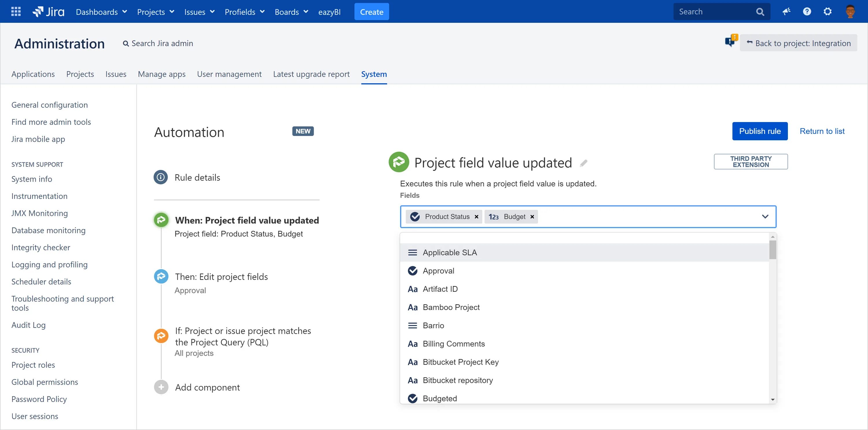Screen dimensions: 868x430
Task: Open the user avatar profile menu
Action: click(x=849, y=12)
